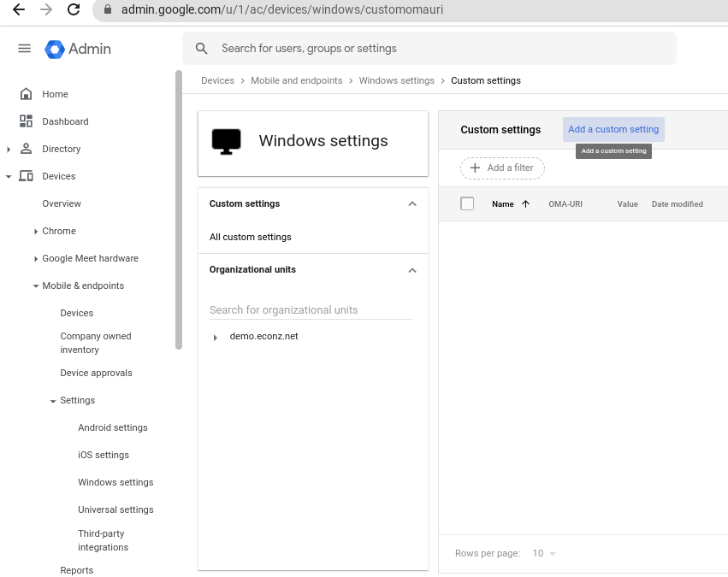Click the Dashboard icon in sidebar
728x577 pixels.
26,121
